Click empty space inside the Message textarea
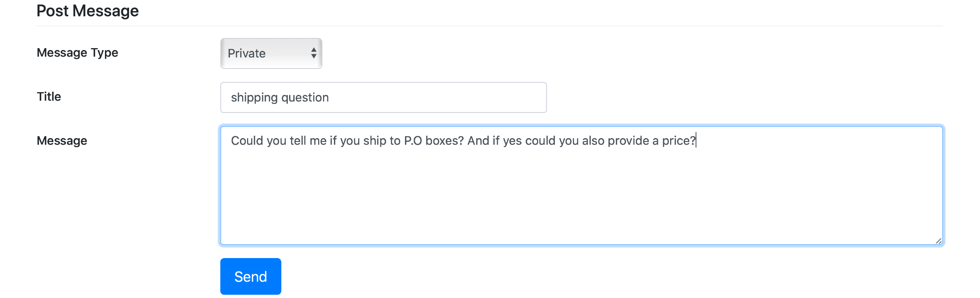The image size is (980, 298). (572, 196)
